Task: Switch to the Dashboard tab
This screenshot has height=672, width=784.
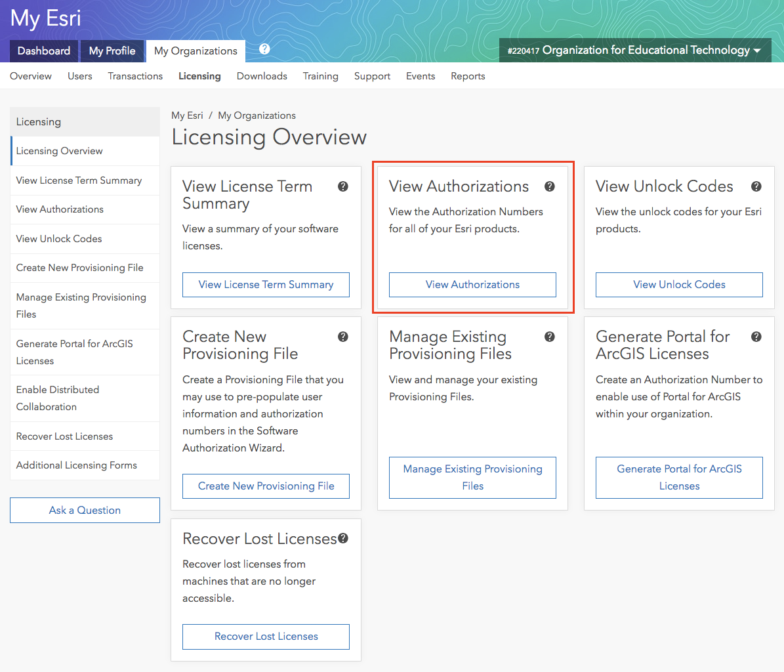Action: 44,51
